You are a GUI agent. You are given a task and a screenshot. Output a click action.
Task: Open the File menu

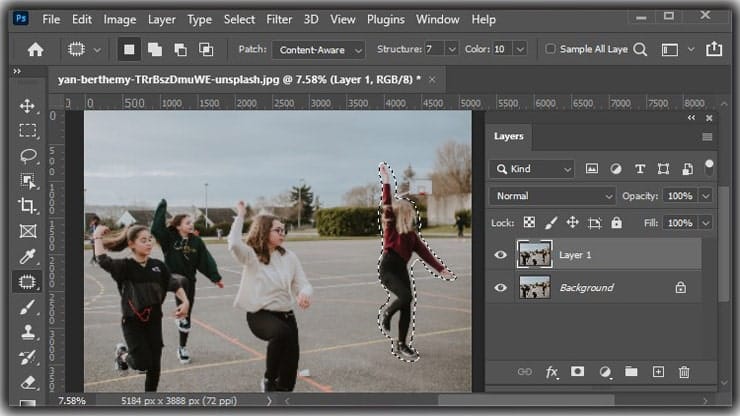coord(51,19)
